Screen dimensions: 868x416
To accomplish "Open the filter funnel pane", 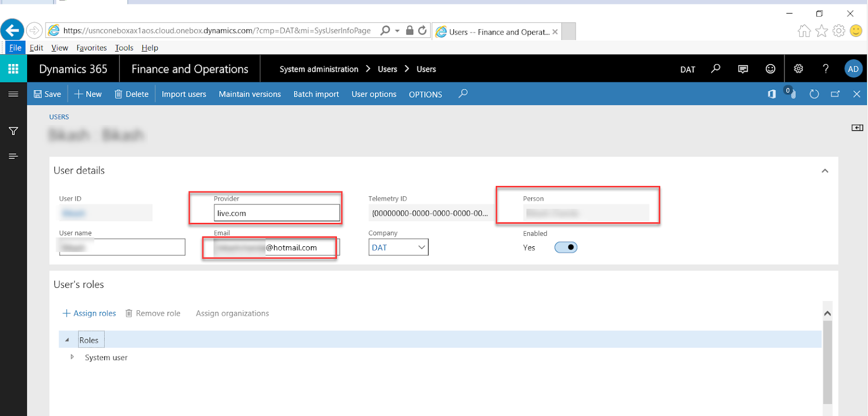I will [14, 131].
